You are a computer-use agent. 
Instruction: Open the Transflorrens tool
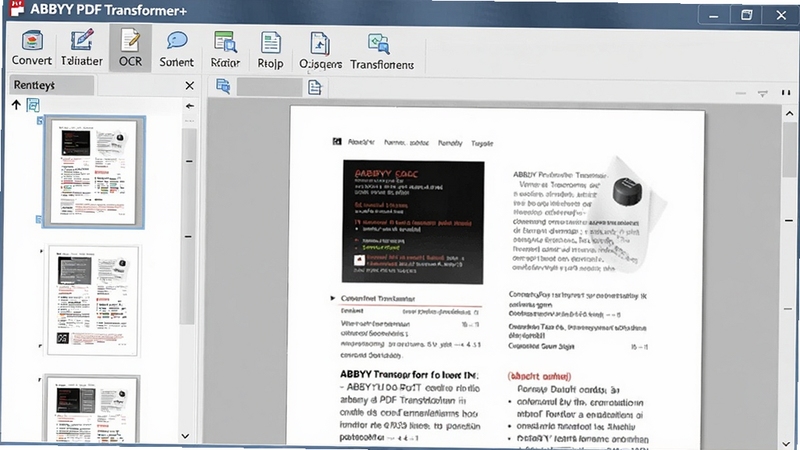382,52
